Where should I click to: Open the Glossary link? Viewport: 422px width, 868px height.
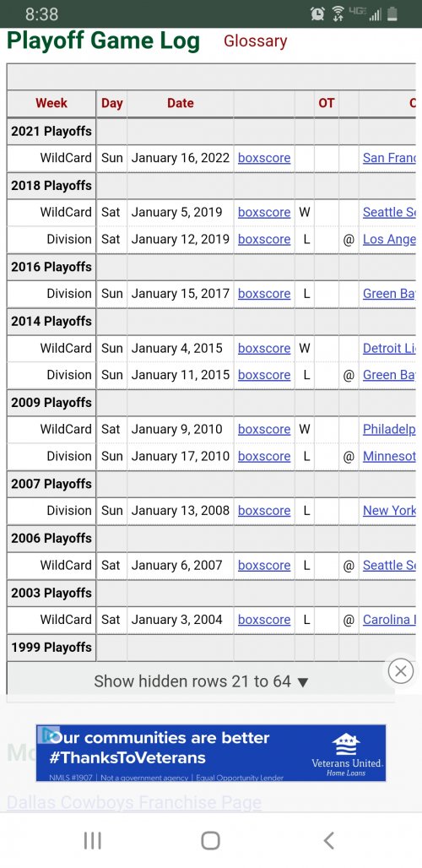click(255, 41)
